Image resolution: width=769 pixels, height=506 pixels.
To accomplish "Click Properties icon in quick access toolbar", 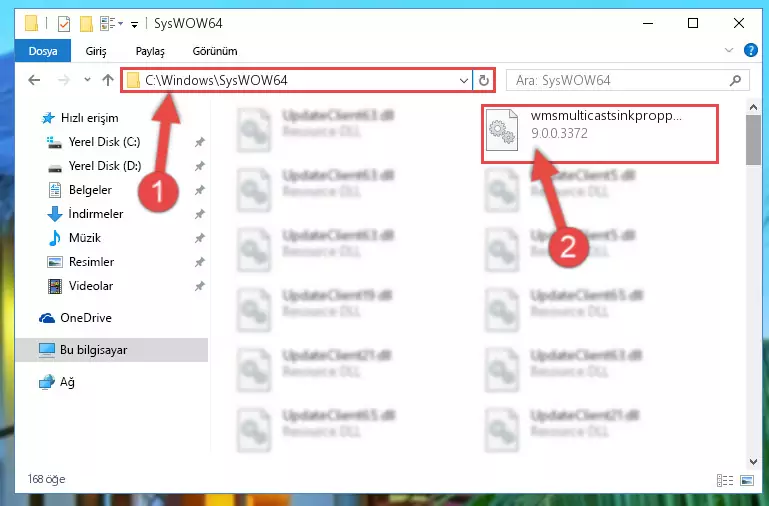I will 64,24.
